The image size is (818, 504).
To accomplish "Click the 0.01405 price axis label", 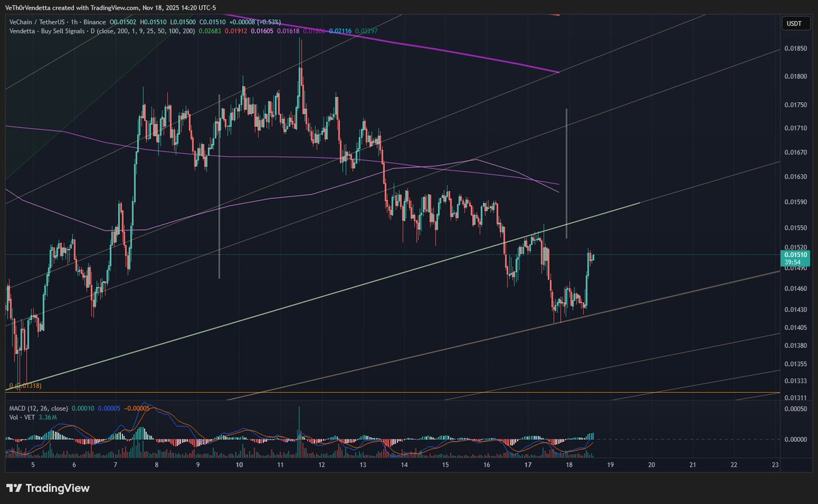I will [x=795, y=327].
